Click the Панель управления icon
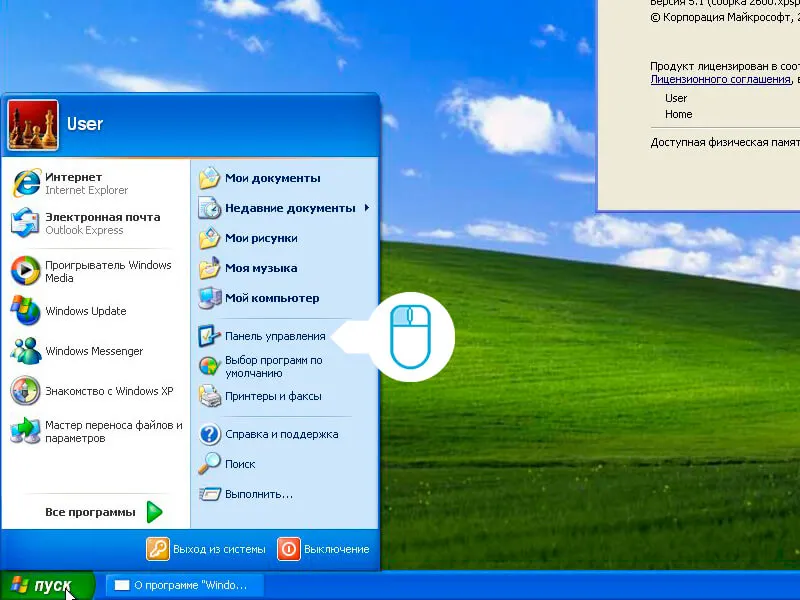 pyautogui.click(x=209, y=336)
